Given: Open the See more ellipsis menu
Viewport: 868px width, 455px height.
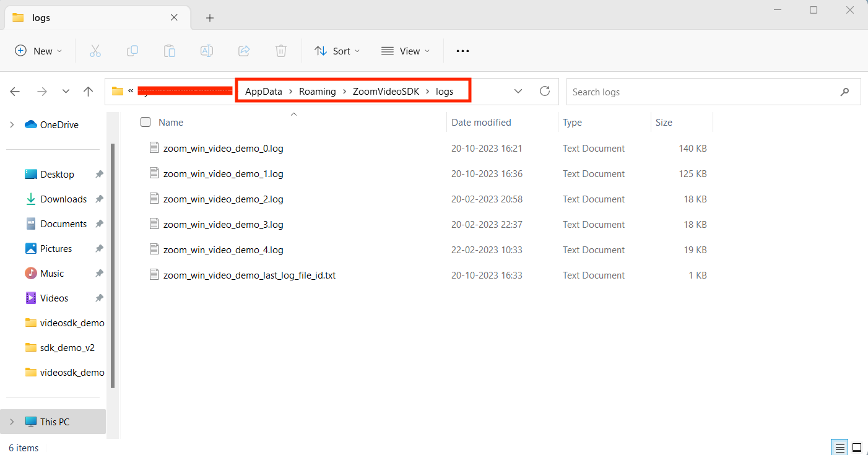Looking at the screenshot, I should pyautogui.click(x=462, y=51).
